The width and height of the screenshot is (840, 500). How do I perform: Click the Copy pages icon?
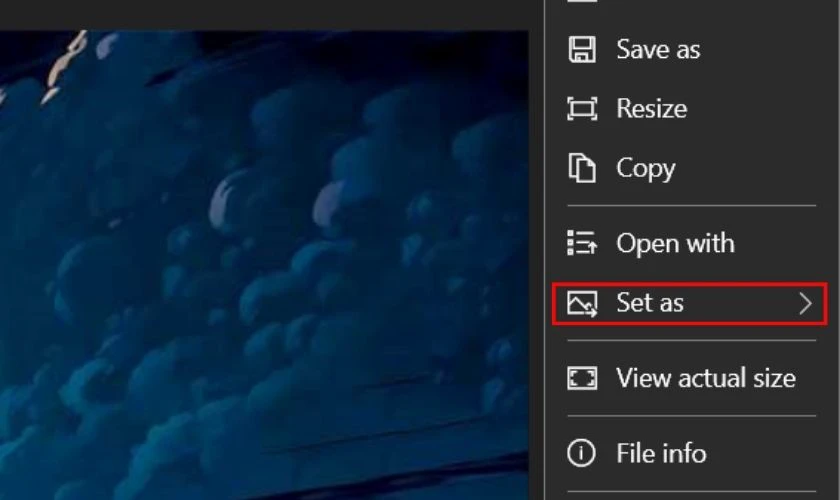pyautogui.click(x=581, y=168)
